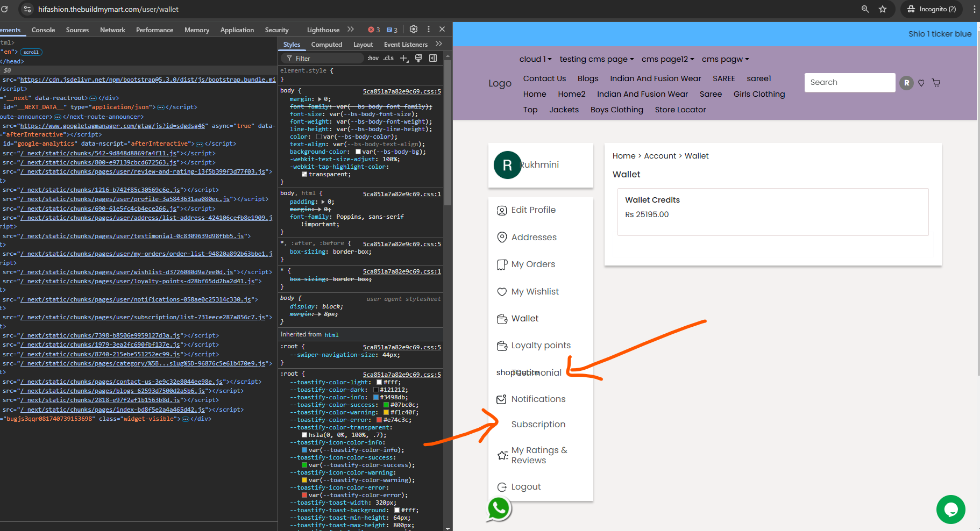Screen dimensions: 980x531
Task: Close the DevTools panel
Action: (x=442, y=30)
